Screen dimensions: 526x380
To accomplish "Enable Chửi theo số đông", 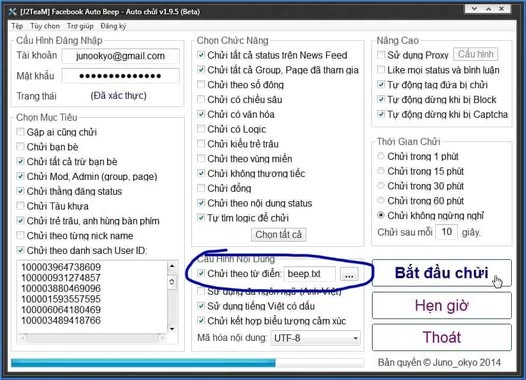I will coord(201,84).
